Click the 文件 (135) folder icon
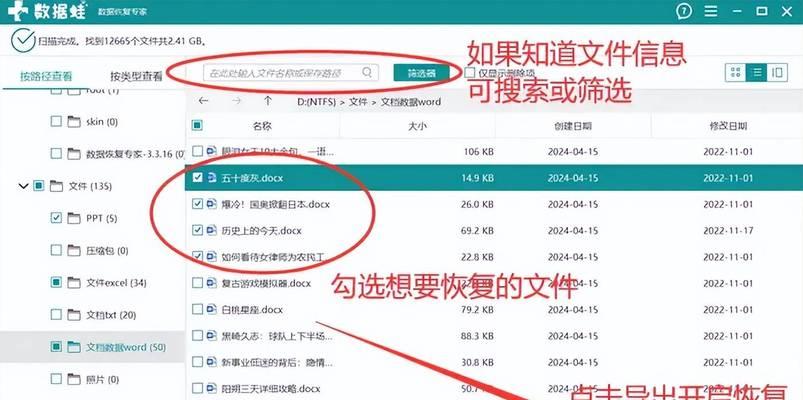Screen dimensions: 803x400 click(x=56, y=186)
